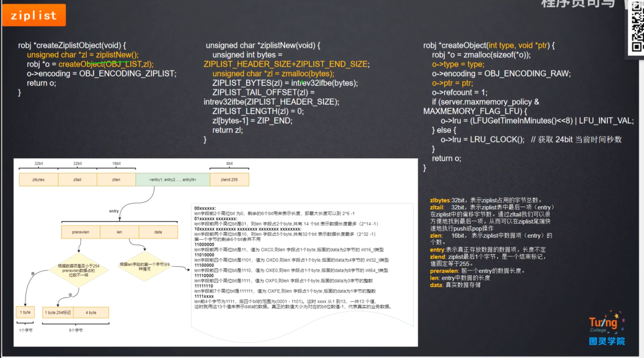Click the '11100000' encoding heading
Image resolution: width=644 pixels, height=358 pixels.
coord(204,266)
